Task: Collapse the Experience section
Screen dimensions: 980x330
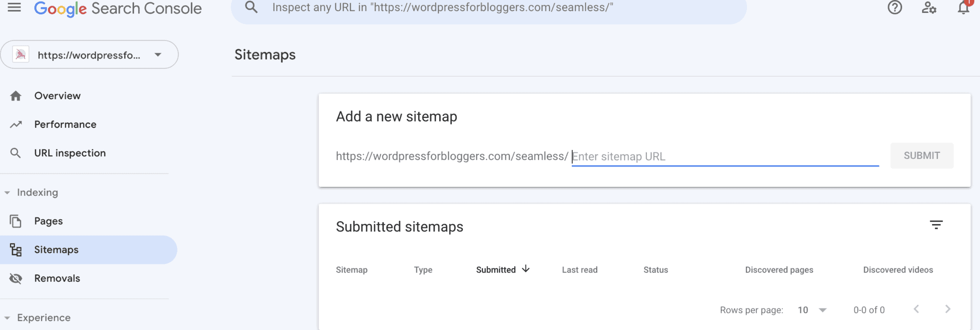Action: (7, 318)
